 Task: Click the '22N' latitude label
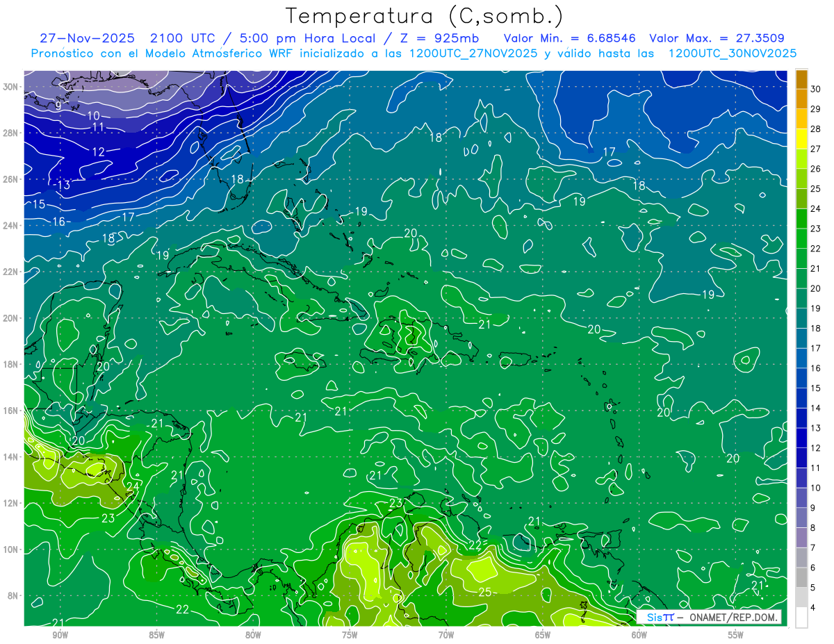tap(10, 272)
